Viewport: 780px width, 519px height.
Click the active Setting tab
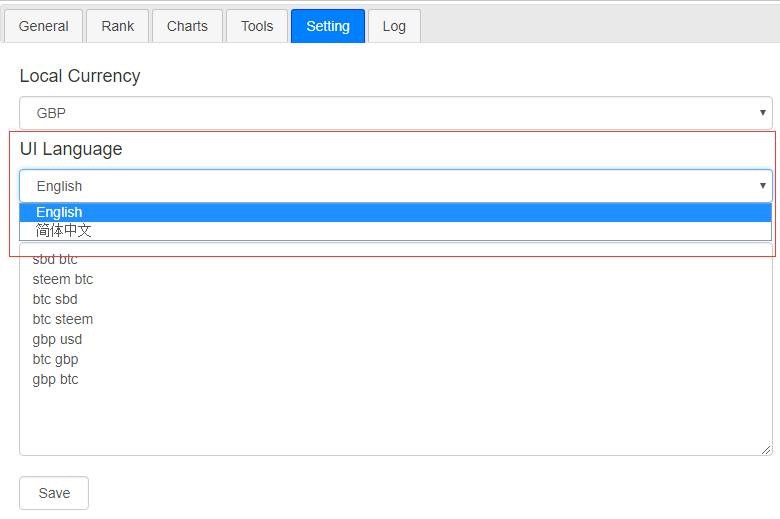tap(328, 26)
